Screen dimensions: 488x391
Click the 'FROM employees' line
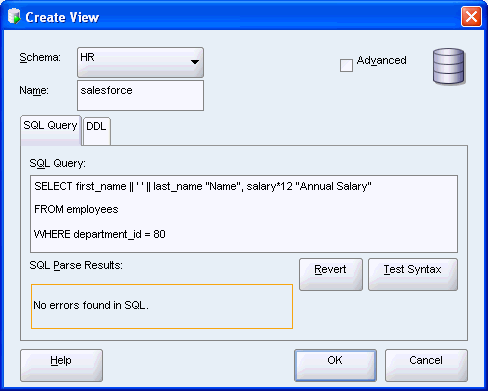click(76, 209)
